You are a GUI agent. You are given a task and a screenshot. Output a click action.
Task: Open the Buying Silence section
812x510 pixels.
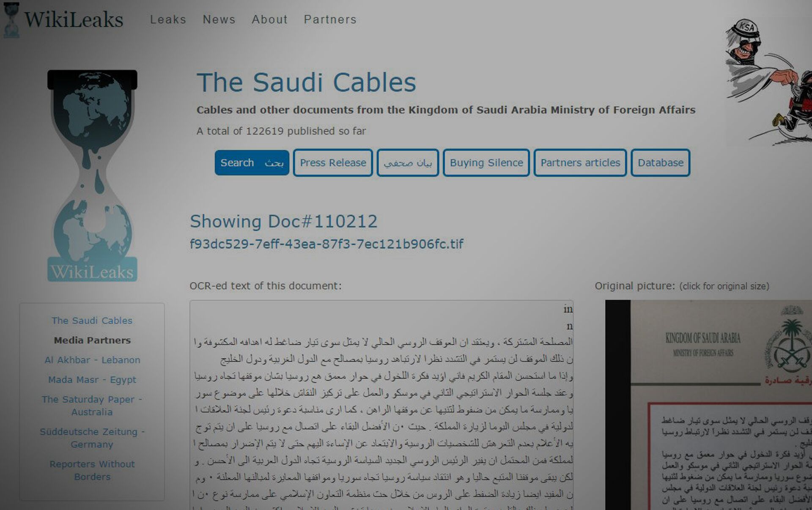tap(486, 163)
